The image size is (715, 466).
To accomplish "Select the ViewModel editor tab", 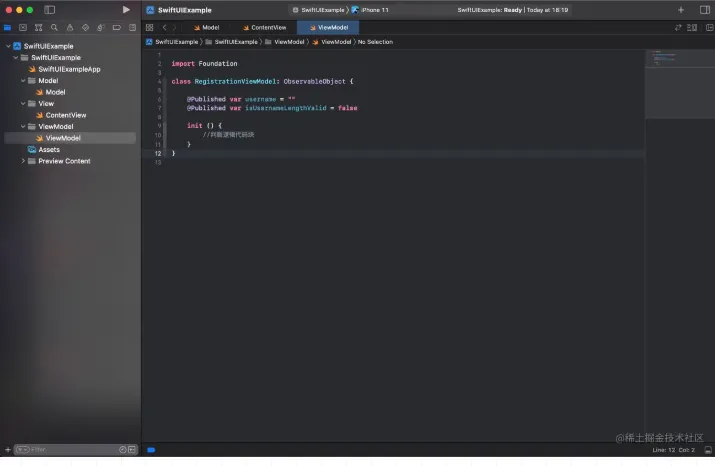I will click(328, 28).
